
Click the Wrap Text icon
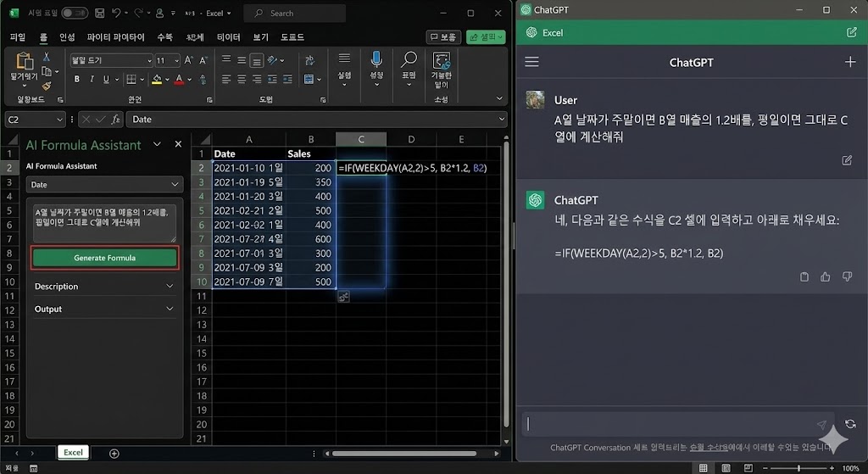(309, 60)
